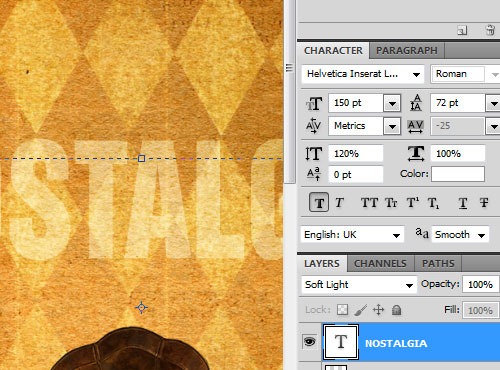Switch to the Paragraph tab
The image size is (500, 370).
pyautogui.click(x=407, y=51)
